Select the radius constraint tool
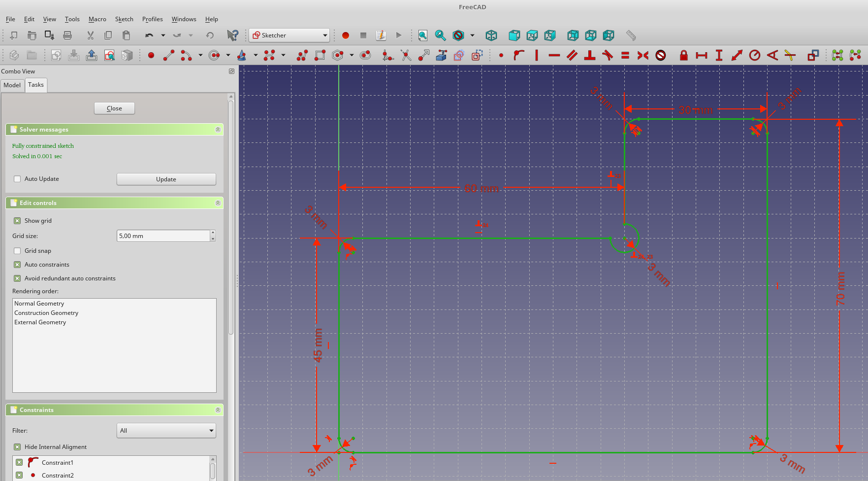 click(x=754, y=55)
